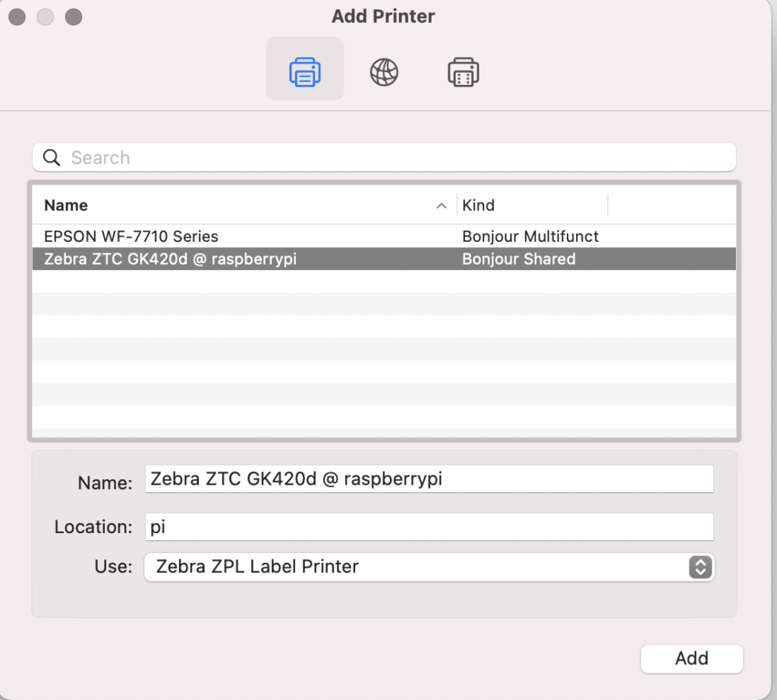Click the magnifying glass search icon
Screen dimensions: 777x700
pyautogui.click(x=52, y=158)
